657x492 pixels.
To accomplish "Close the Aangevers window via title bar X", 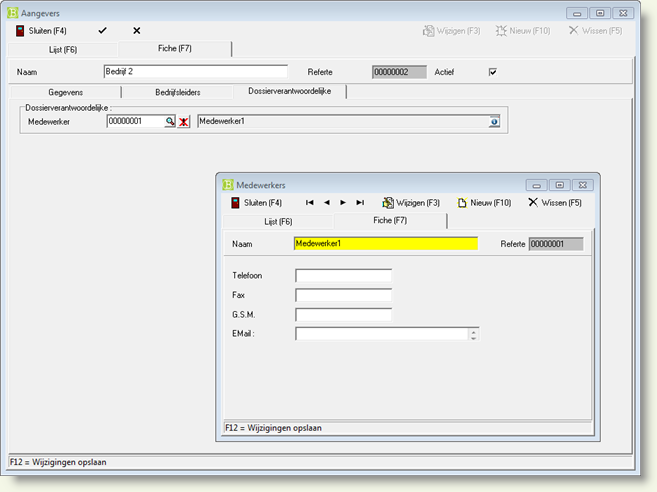I will click(623, 13).
